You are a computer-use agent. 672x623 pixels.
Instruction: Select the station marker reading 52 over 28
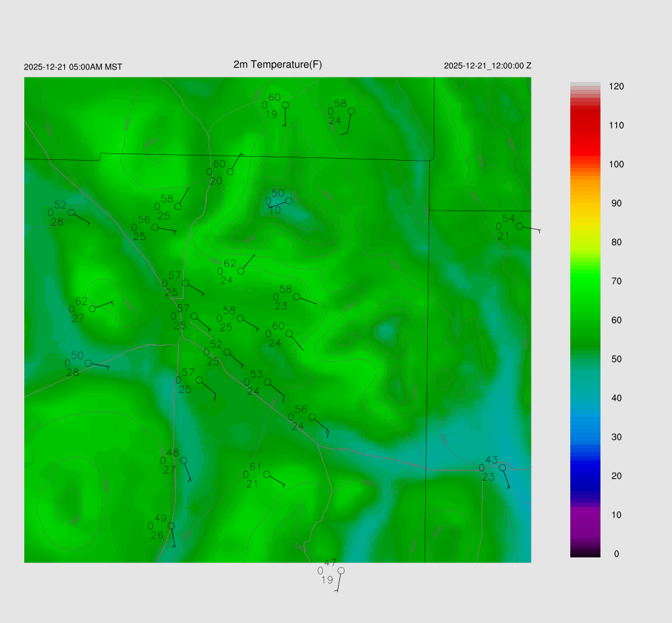pos(71,212)
